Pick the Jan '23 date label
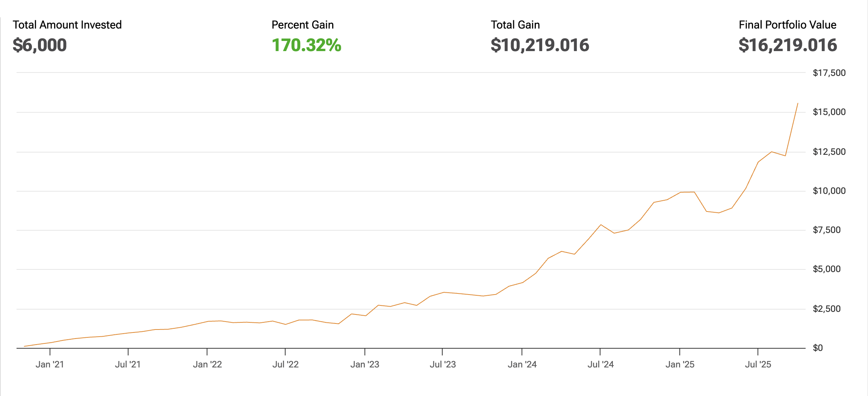 click(x=364, y=364)
